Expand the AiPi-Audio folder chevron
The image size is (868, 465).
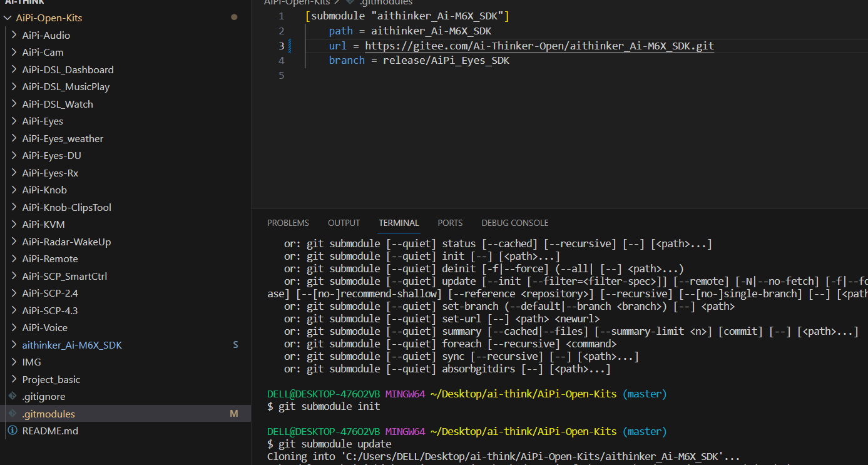tap(14, 35)
